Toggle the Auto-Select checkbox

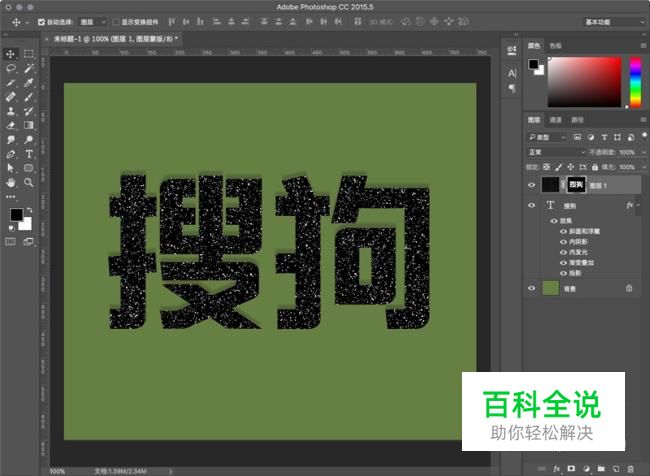[x=41, y=22]
